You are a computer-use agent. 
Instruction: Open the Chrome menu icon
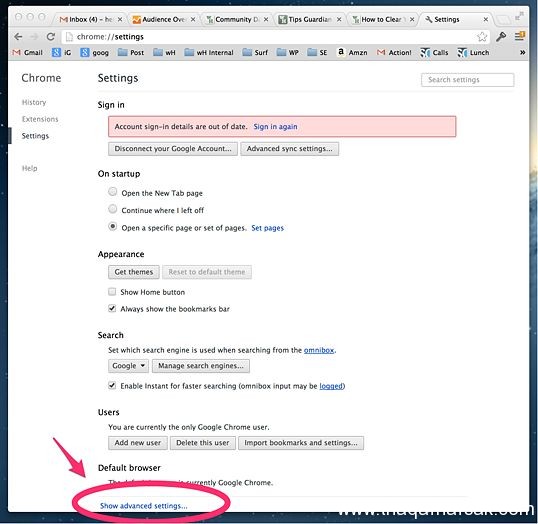click(519, 36)
